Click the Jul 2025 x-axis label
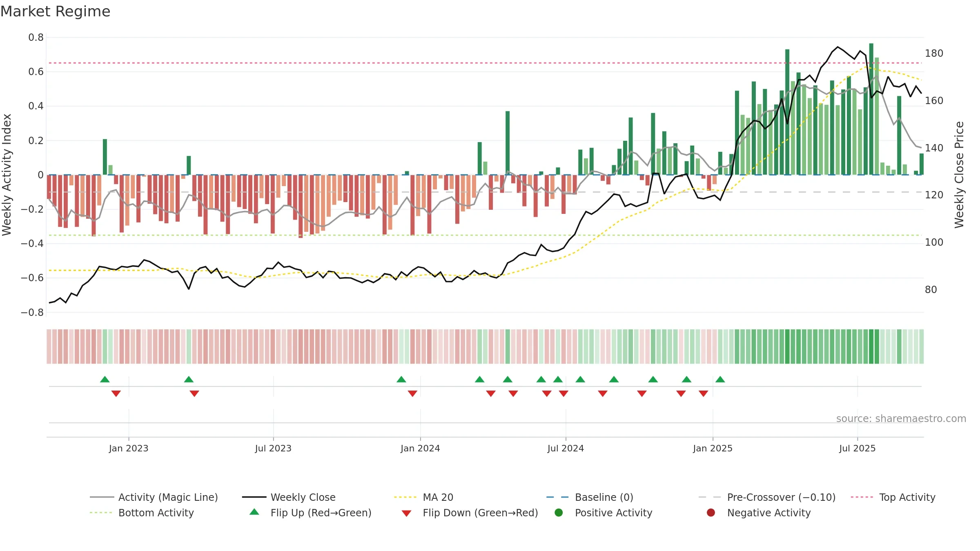980x551 pixels. 857,448
